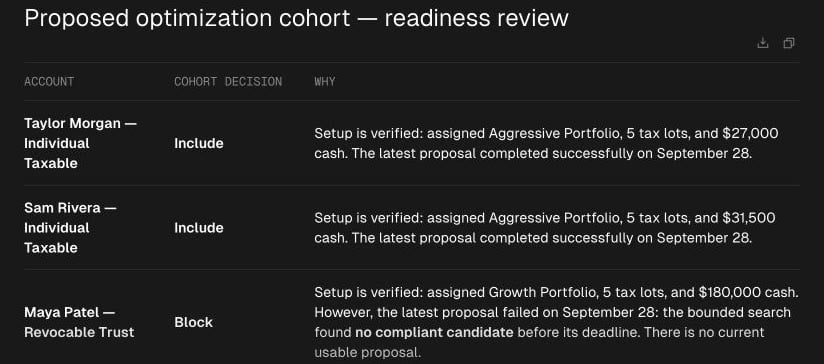Select the Taylor Morgan Individual Taxable account
The height and width of the screenshot is (364, 824).
80,143
